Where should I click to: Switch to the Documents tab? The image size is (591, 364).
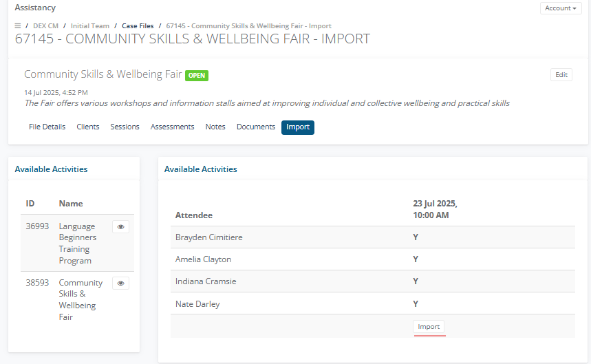256,127
